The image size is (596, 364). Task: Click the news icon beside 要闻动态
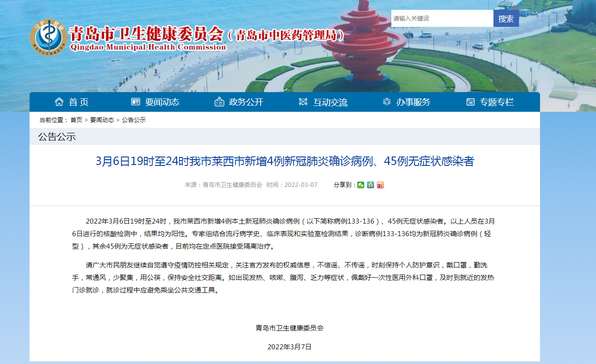point(136,102)
